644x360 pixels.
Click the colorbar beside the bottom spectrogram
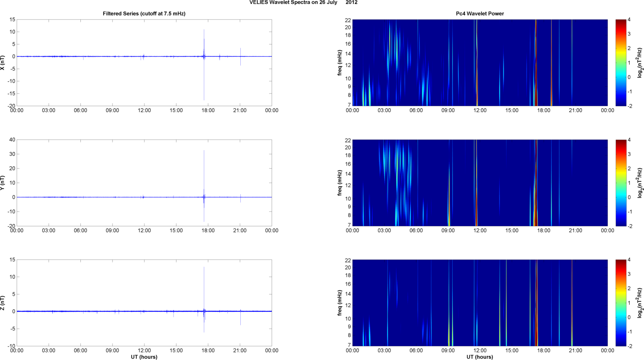620,303
